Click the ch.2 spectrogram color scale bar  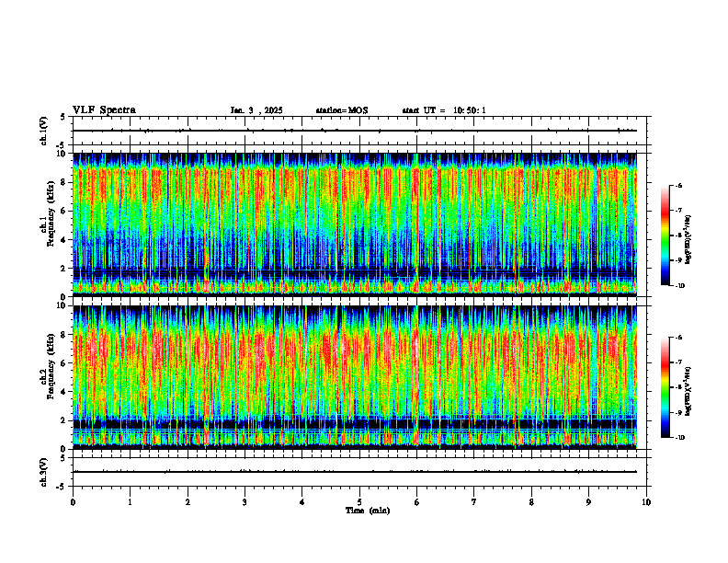click(665, 387)
